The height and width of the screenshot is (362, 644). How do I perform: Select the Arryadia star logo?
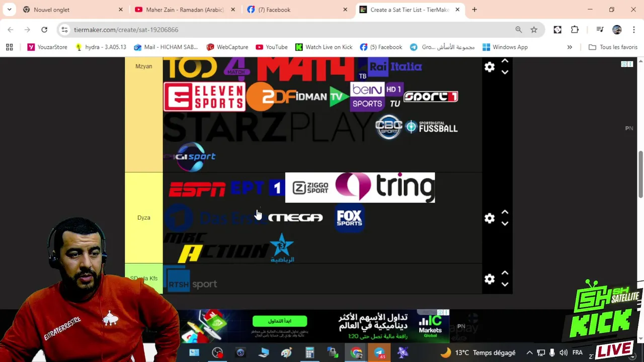282,248
